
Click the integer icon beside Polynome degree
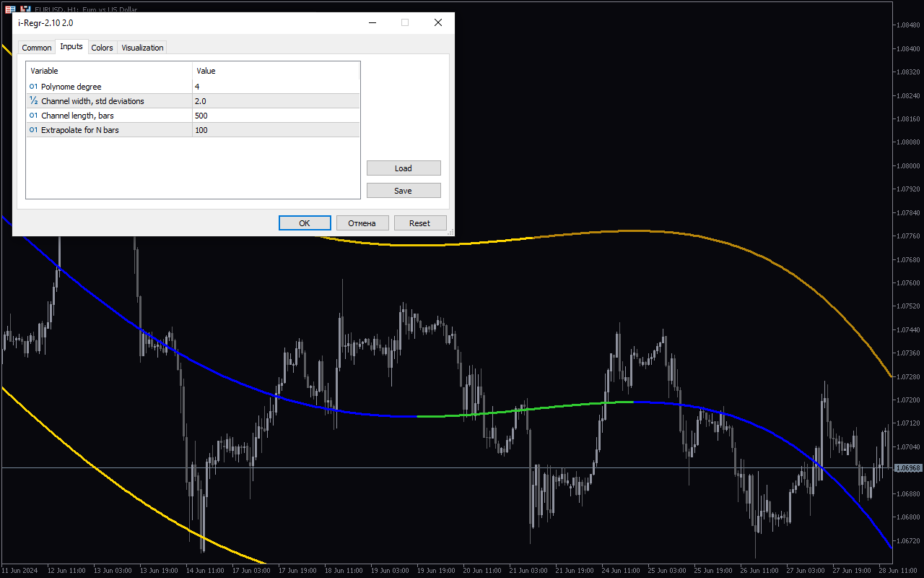pos(33,87)
